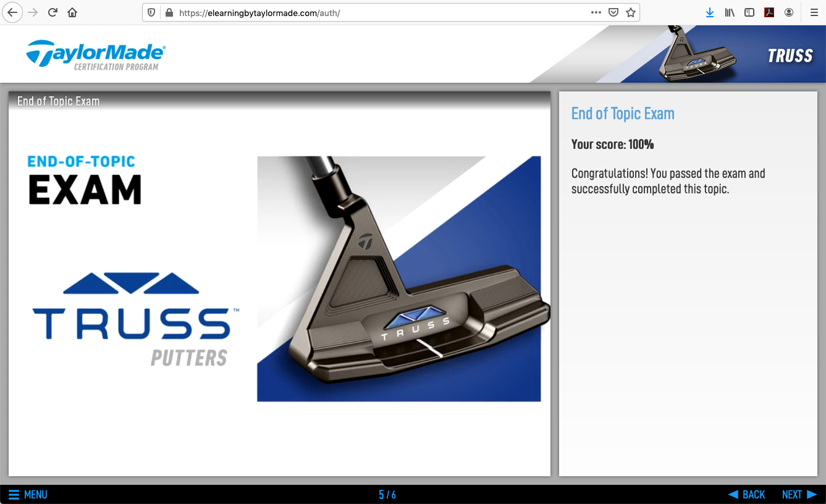Image resolution: width=826 pixels, height=504 pixels.
Task: Click the Firefox account avatar icon
Action: [x=789, y=12]
